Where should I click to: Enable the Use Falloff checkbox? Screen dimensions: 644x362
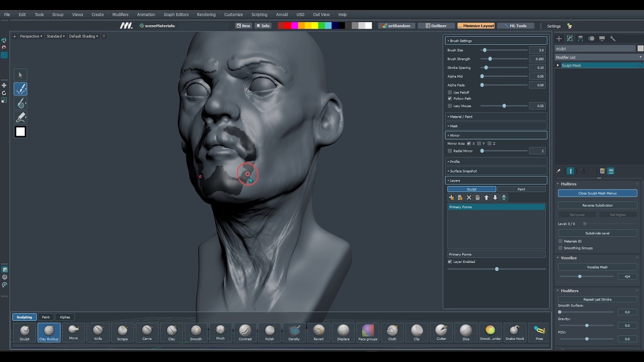coord(450,93)
